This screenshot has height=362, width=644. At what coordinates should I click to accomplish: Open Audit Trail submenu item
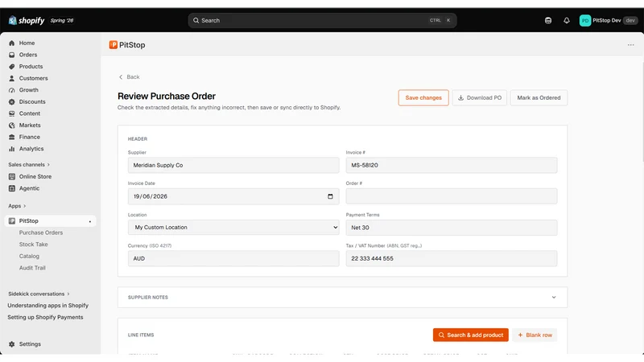tap(32, 268)
